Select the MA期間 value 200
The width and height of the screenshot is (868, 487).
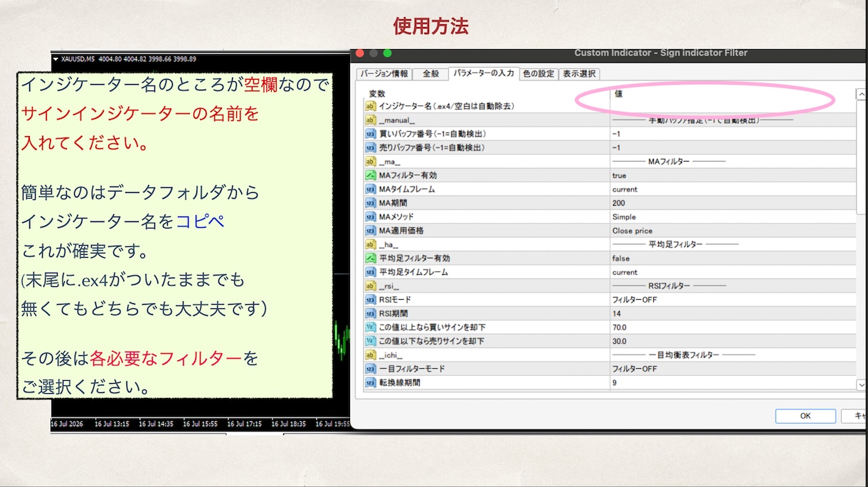(619, 203)
